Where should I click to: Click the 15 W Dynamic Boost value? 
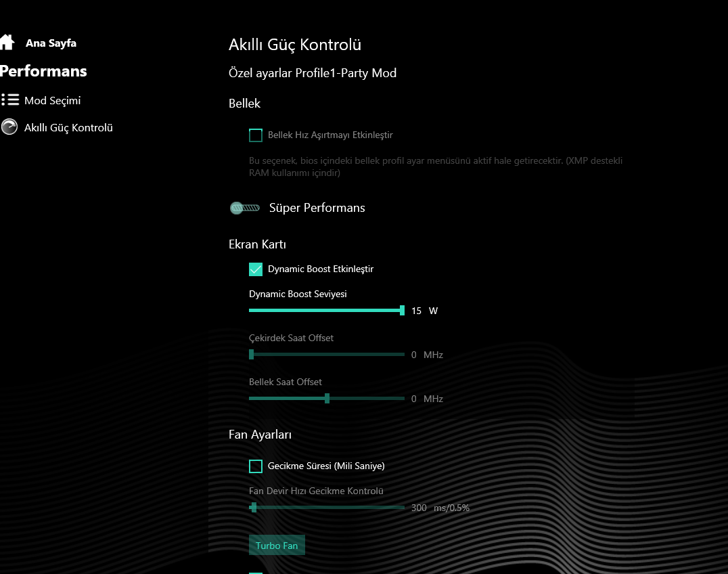[424, 311]
